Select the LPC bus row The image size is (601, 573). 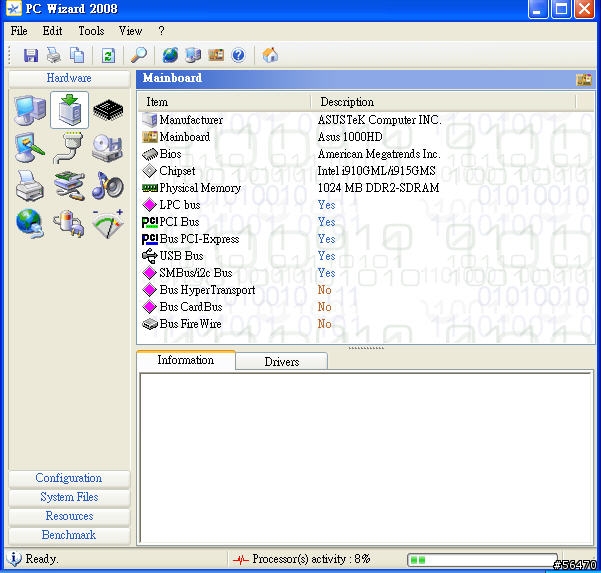(366, 205)
